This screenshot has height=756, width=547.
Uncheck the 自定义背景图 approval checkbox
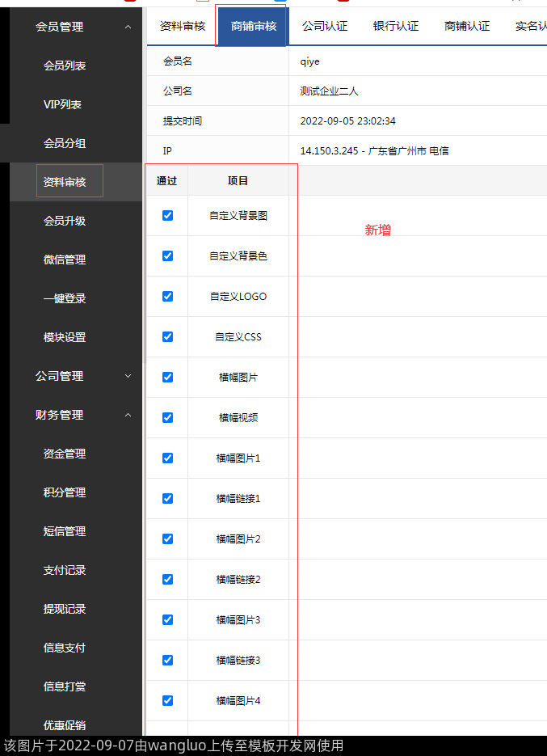(x=167, y=216)
